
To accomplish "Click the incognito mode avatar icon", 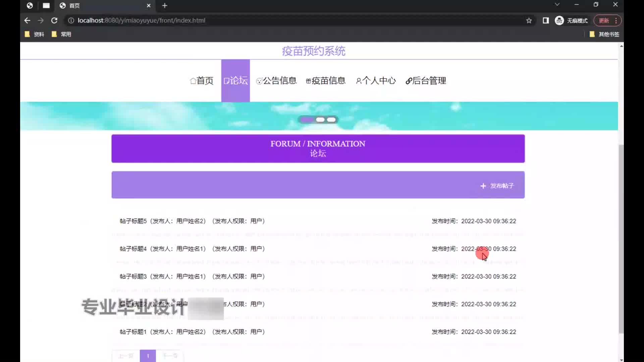I will (559, 20).
